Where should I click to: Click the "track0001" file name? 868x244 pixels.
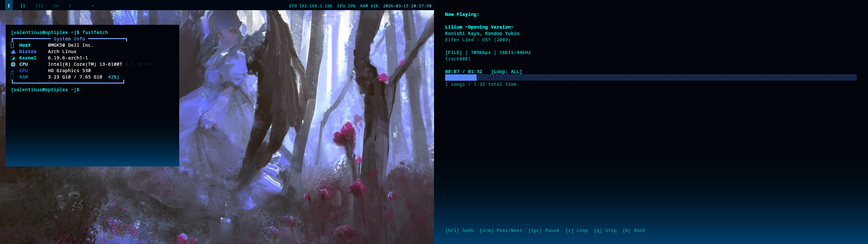(458, 59)
